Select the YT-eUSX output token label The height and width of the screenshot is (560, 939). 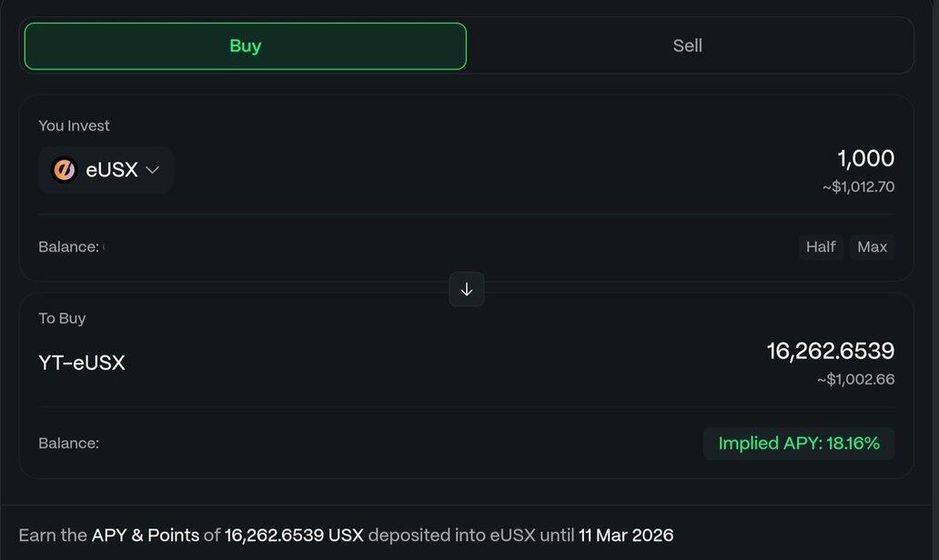point(82,363)
